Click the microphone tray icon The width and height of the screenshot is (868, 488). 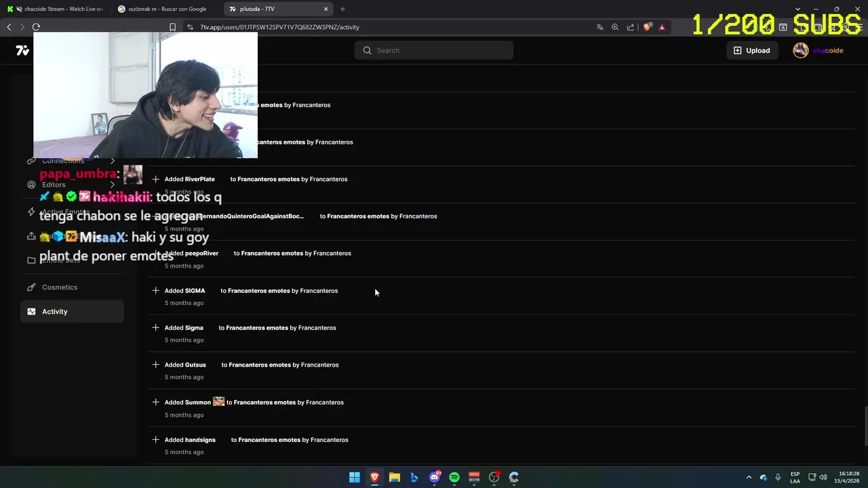click(x=778, y=477)
